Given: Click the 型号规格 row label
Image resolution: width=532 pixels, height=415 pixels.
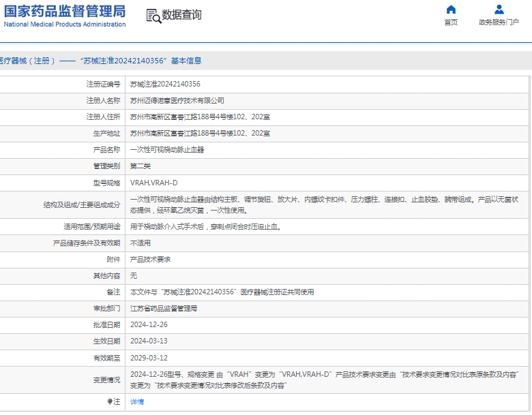Looking at the screenshot, I should pyautogui.click(x=106, y=183).
